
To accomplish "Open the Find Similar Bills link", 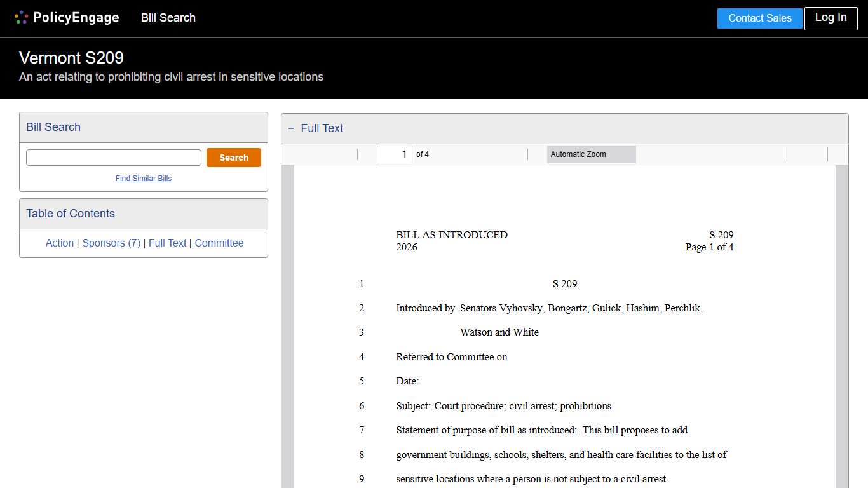I will point(143,179).
